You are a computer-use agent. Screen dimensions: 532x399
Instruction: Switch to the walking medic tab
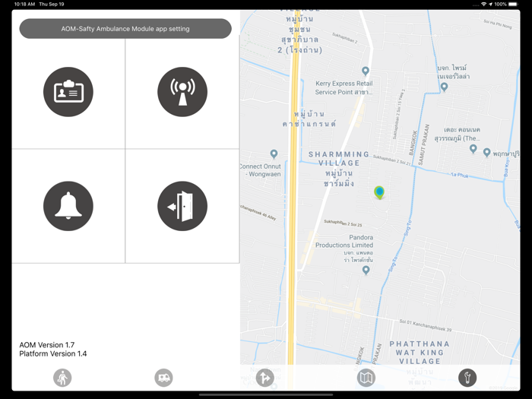click(x=62, y=378)
